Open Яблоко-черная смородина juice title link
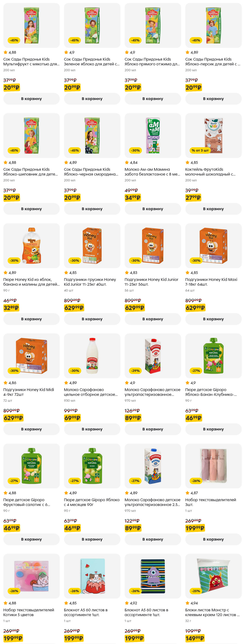246x644 pixels. (x=91, y=172)
